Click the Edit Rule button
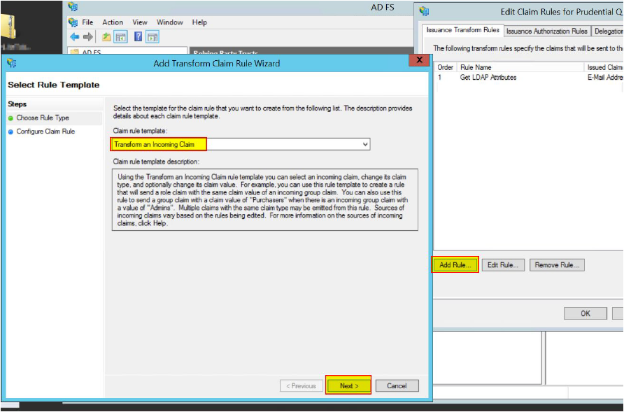 504,265
